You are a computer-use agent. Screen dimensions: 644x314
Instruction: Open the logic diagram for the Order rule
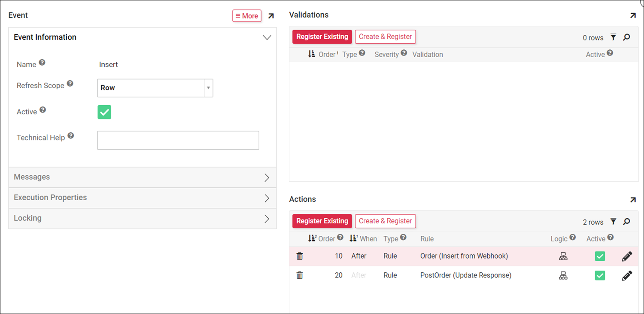click(563, 256)
